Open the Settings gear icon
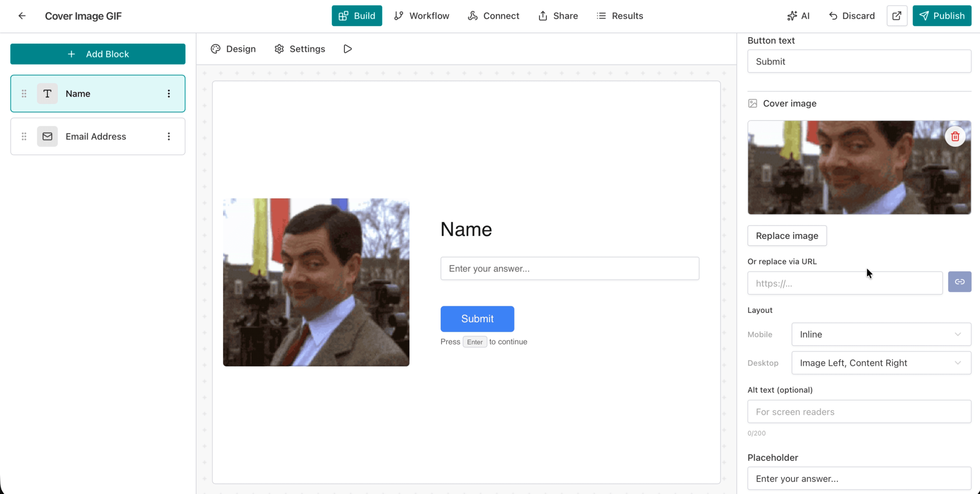 click(x=279, y=49)
